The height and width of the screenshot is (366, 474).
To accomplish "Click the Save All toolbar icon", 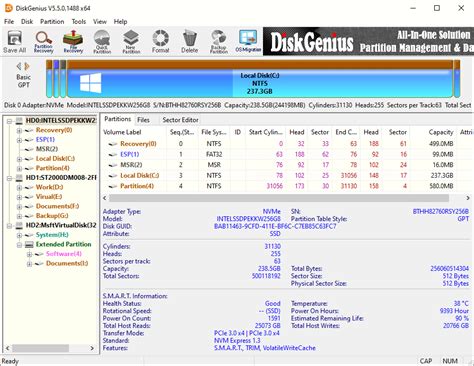I will pyautogui.click(x=15, y=42).
